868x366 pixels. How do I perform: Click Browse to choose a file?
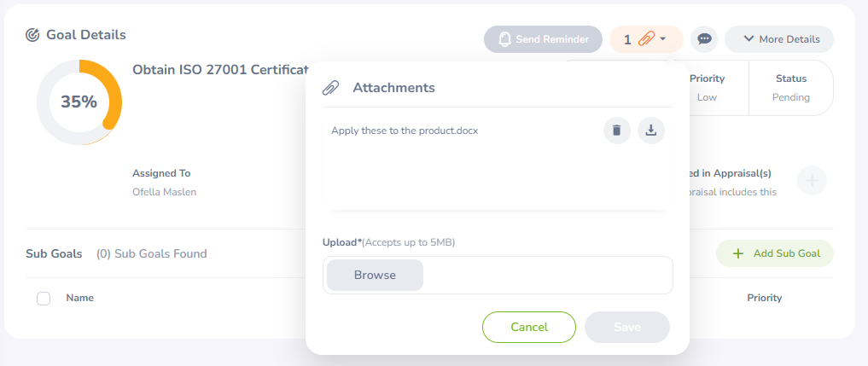tap(375, 275)
